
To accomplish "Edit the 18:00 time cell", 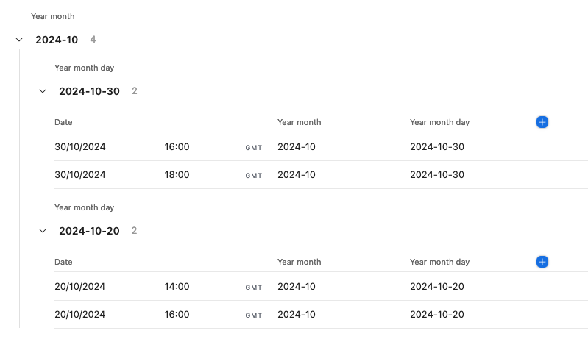I will tap(177, 175).
